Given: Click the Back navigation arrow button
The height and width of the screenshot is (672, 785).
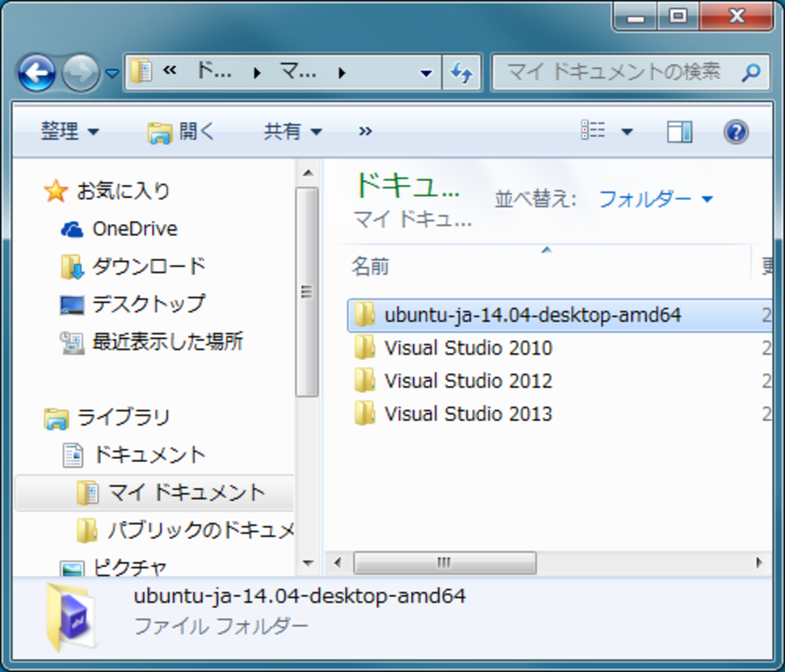Looking at the screenshot, I should (x=37, y=73).
